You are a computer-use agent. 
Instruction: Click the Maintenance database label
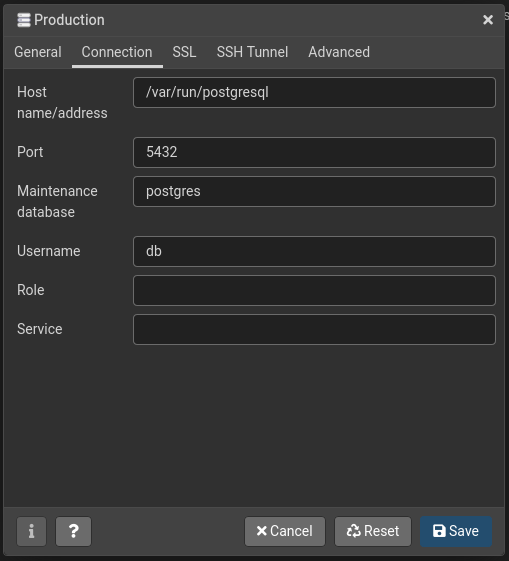point(57,201)
